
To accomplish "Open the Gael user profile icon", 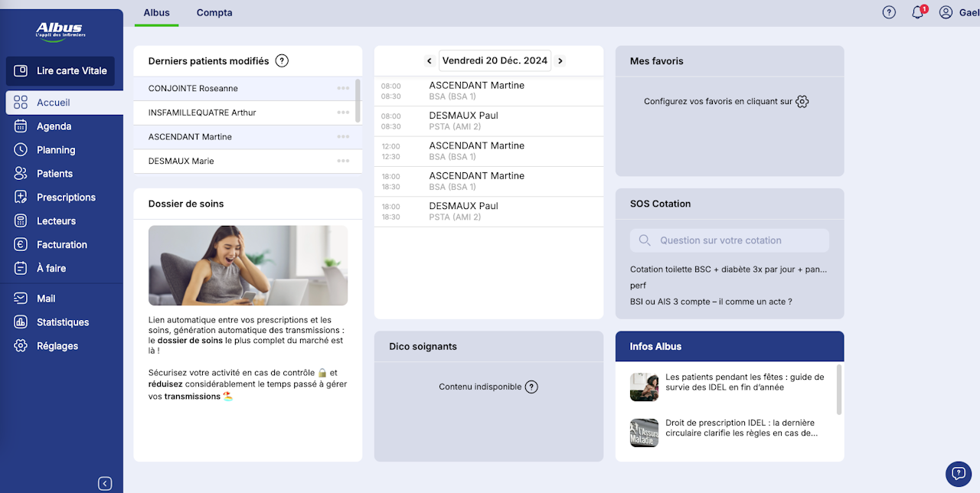I will point(946,12).
